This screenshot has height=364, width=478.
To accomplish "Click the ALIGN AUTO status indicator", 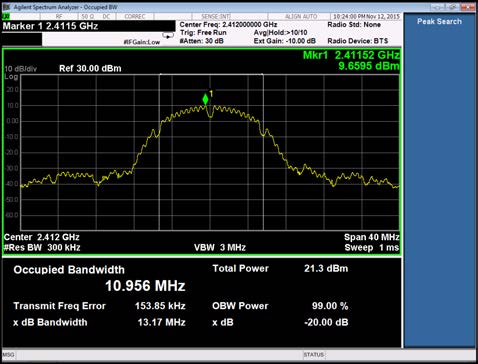I will (301, 16).
